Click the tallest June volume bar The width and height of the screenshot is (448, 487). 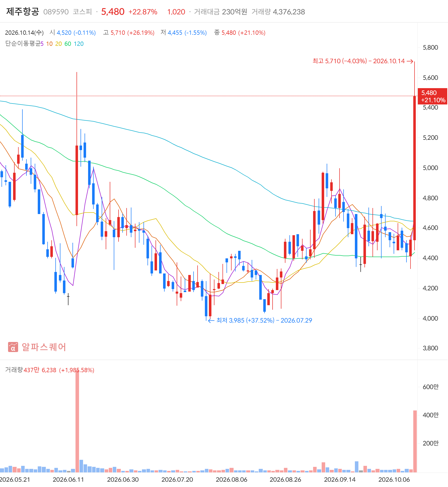pyautogui.click(x=77, y=421)
